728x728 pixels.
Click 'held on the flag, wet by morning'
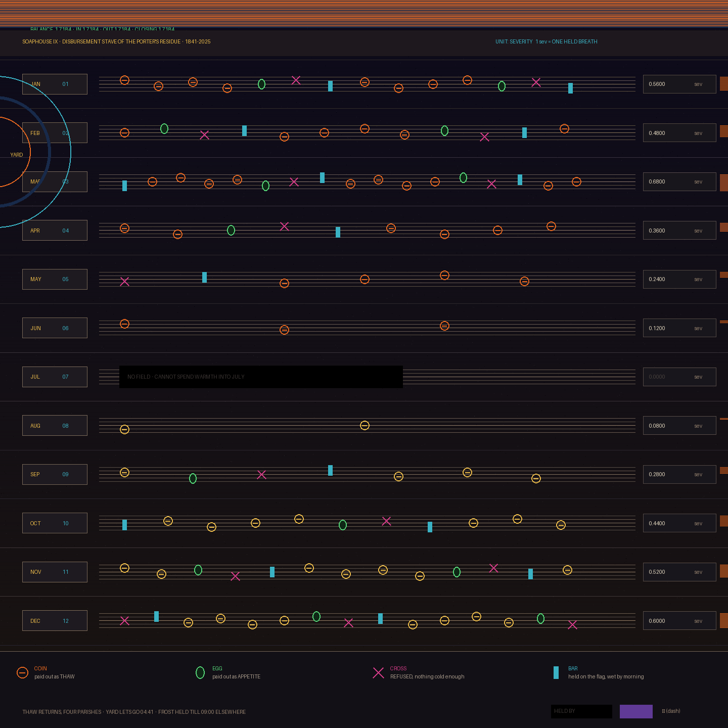click(x=606, y=676)
